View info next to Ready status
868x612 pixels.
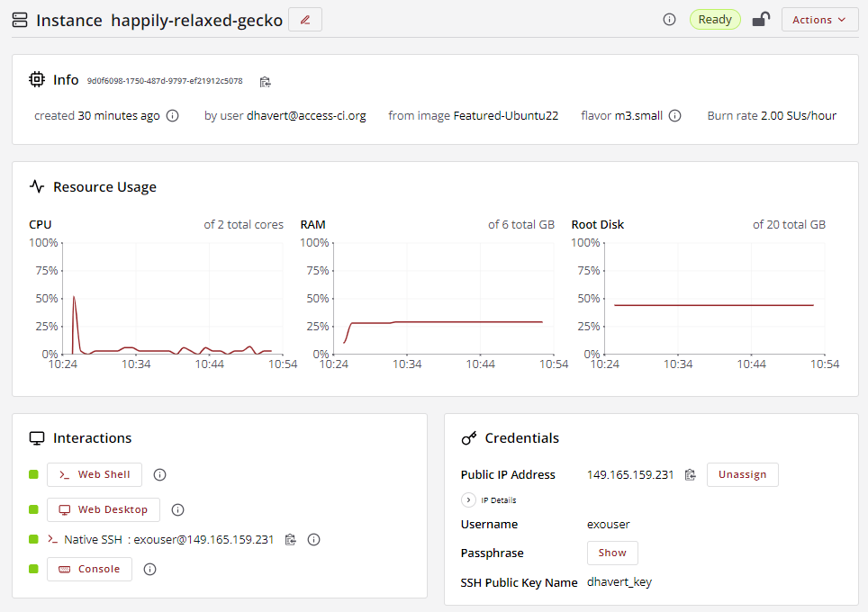669,20
